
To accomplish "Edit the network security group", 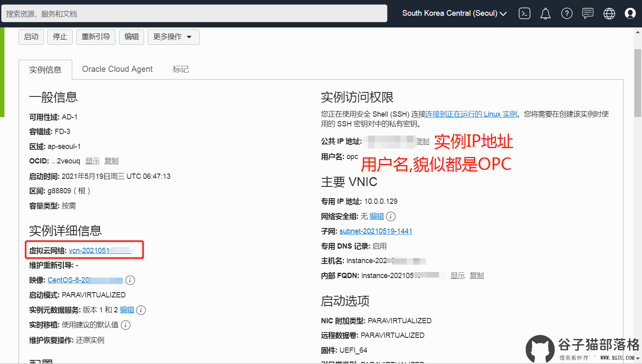I will [376, 216].
